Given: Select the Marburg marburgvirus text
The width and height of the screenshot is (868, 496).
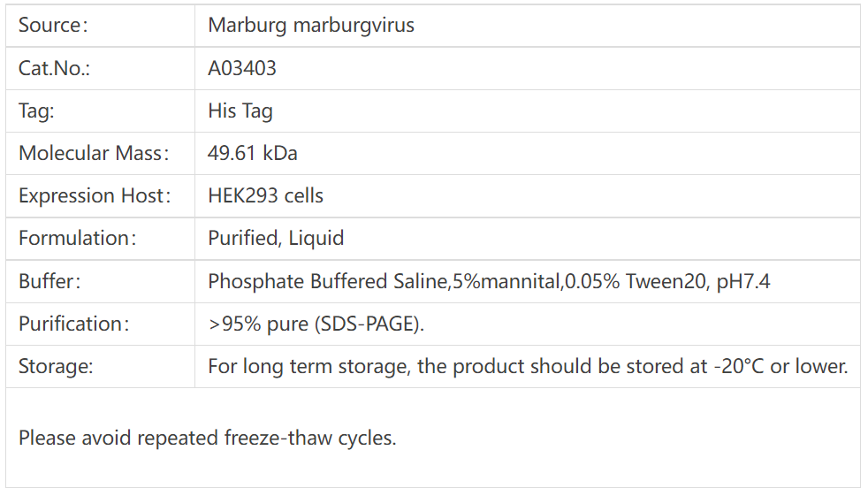Looking at the screenshot, I should coord(311,26).
